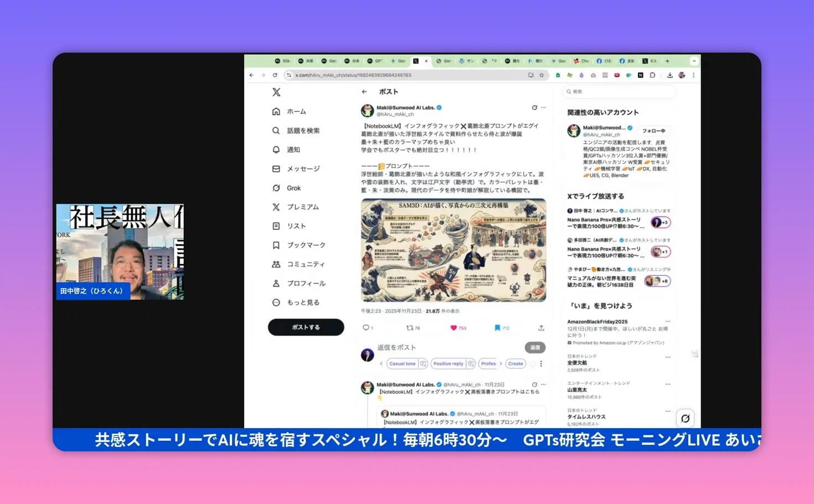Viewport: 814px width, 504px height.
Task: Expand more reply tone suggestions with the chevron
Action: pyautogui.click(x=500, y=363)
